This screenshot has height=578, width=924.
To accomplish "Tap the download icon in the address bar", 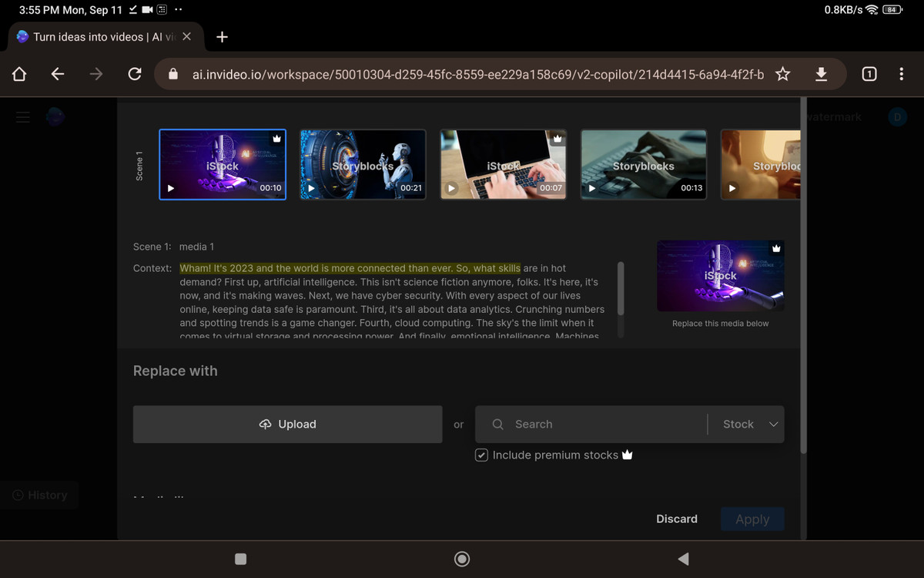I will (x=821, y=74).
